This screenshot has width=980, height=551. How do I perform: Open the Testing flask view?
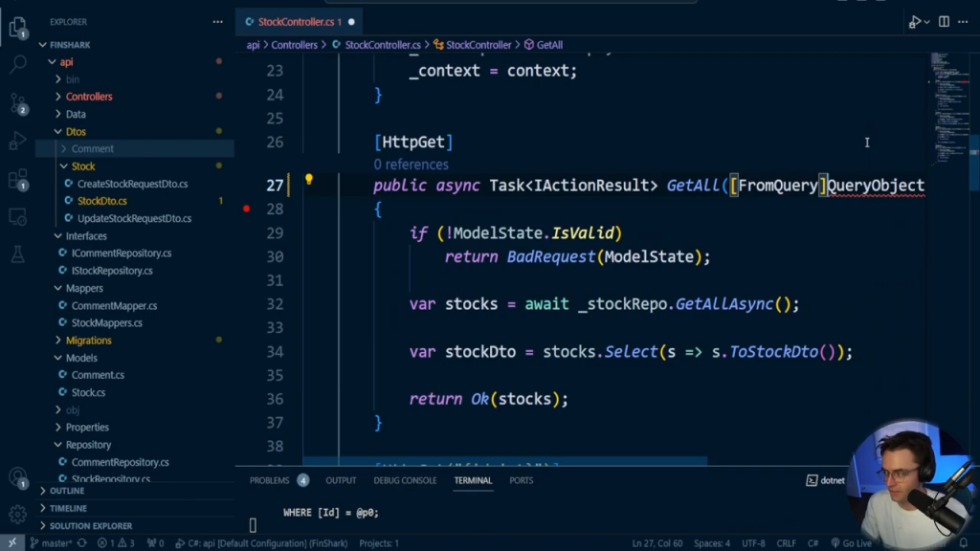pos(17,254)
